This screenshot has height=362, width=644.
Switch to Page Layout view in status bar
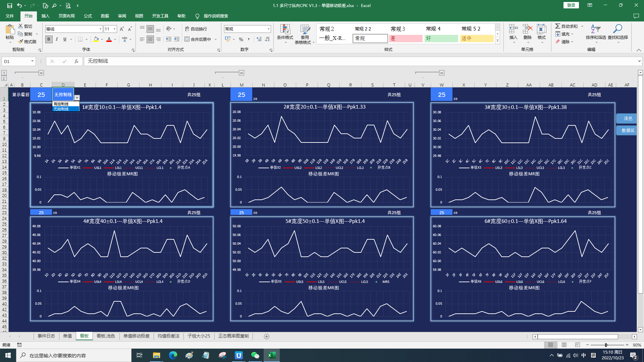pos(564,345)
